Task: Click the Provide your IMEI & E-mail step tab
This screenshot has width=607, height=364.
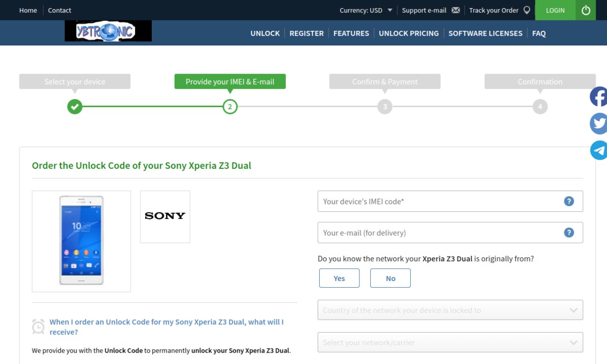Action: [230, 82]
